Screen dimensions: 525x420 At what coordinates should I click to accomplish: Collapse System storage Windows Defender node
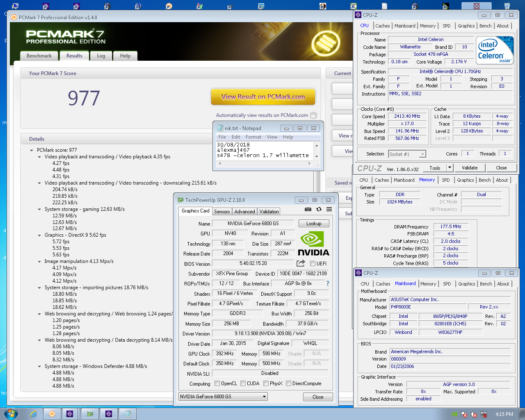(x=39, y=366)
